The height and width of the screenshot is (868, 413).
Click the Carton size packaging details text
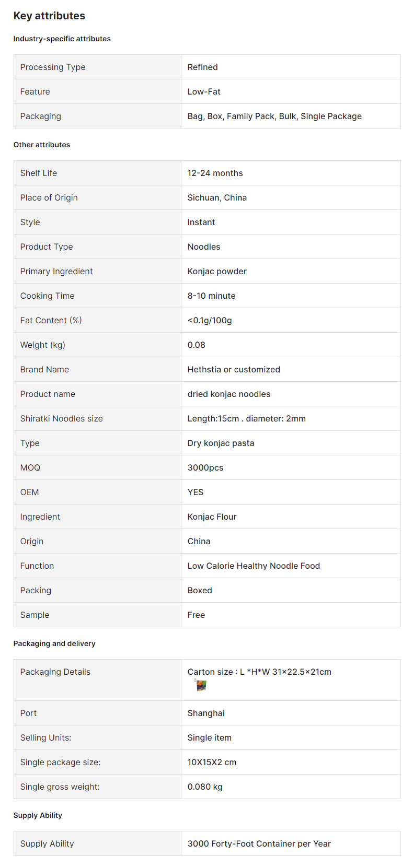pyautogui.click(x=259, y=672)
